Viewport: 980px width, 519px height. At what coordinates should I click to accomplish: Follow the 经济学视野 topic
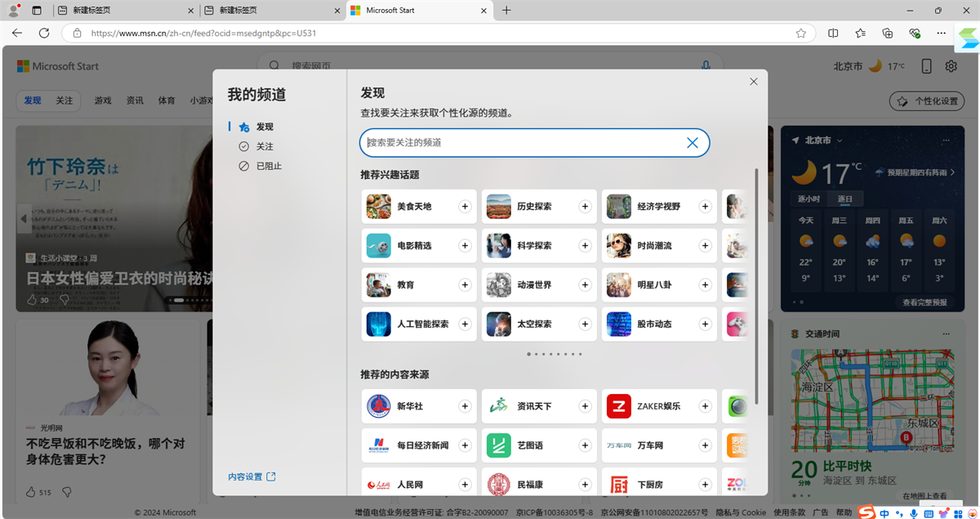[x=706, y=207]
